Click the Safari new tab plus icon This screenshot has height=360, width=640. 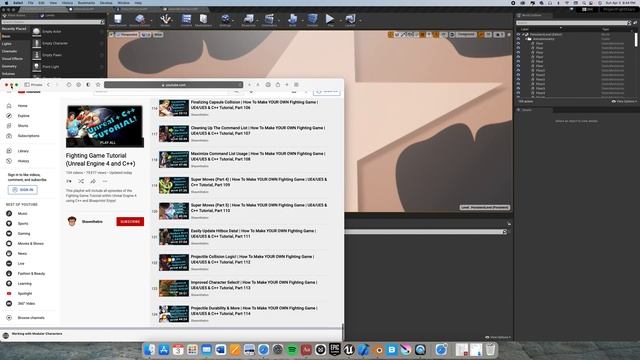pos(287,85)
